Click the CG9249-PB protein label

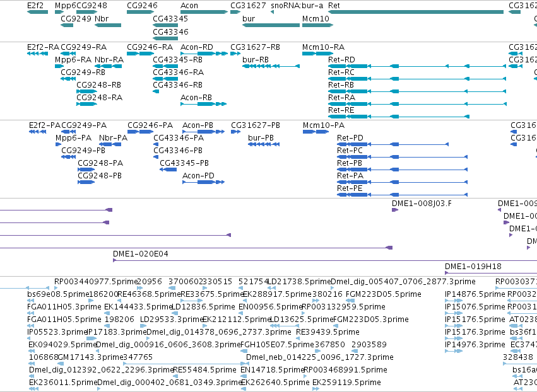[83, 151]
